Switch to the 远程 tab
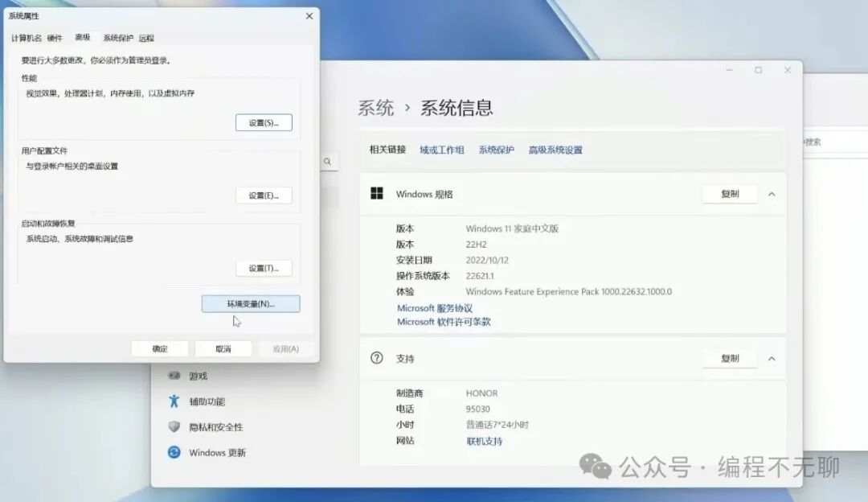 click(146, 38)
